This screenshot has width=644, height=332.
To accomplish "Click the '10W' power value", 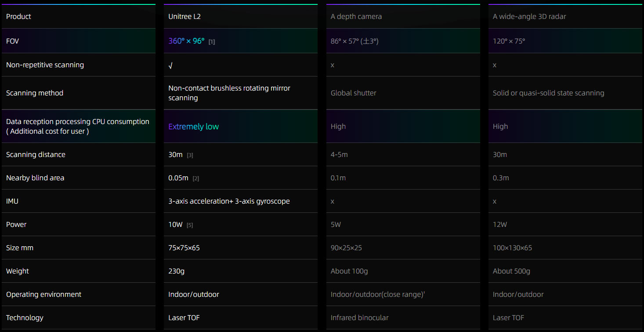I will [175, 224].
